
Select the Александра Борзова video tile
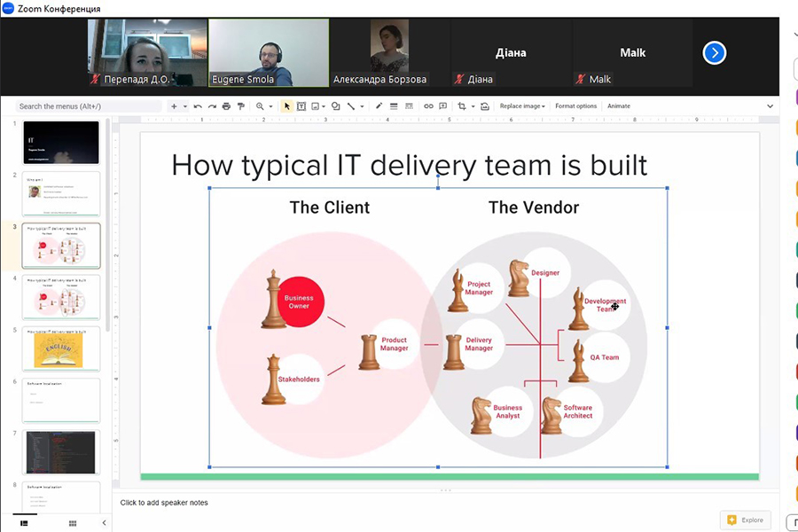tap(390, 52)
